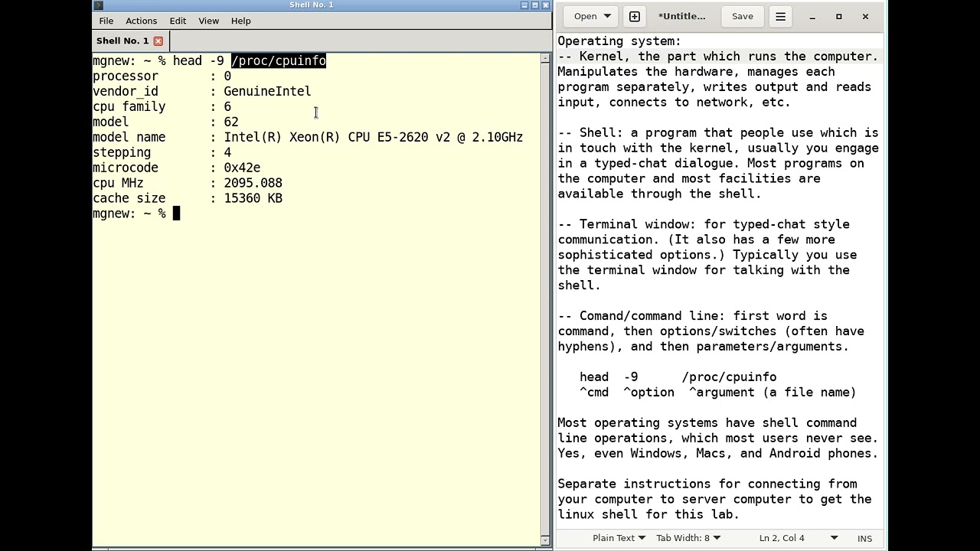Click the 'Operating system:' heading in the editor

click(619, 41)
